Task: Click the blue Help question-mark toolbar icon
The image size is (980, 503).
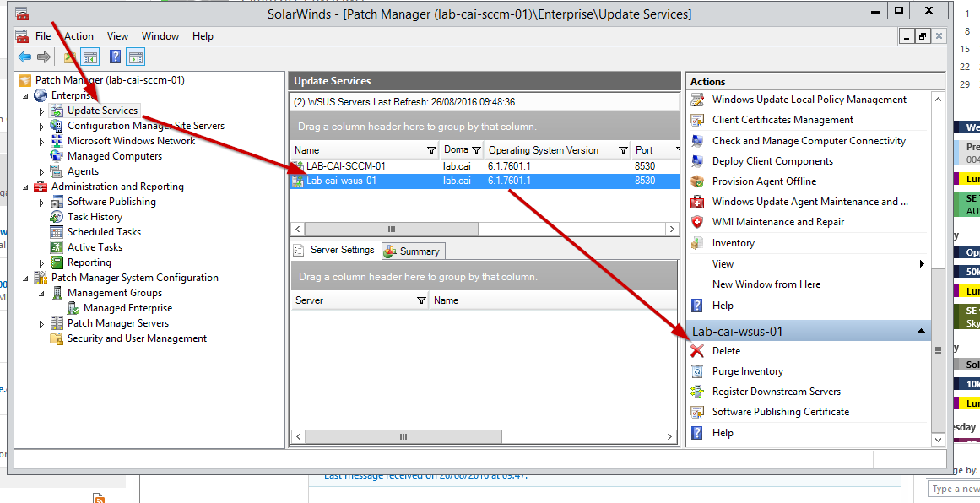Action: (x=115, y=57)
